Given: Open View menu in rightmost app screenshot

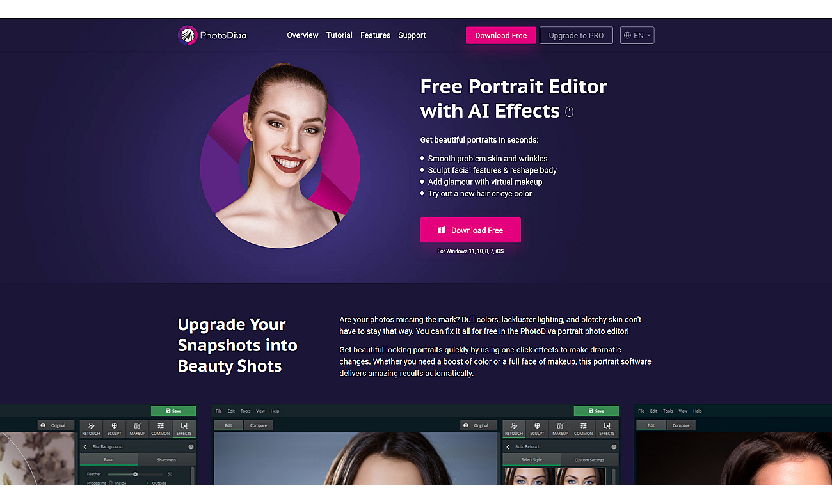Looking at the screenshot, I should (x=683, y=411).
